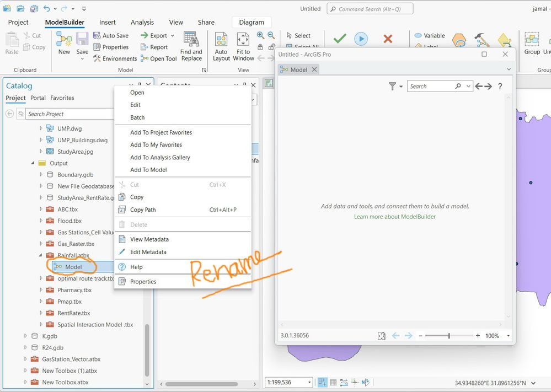Click the minus button on zoom slider
This screenshot has width=551, height=392.
(420, 336)
